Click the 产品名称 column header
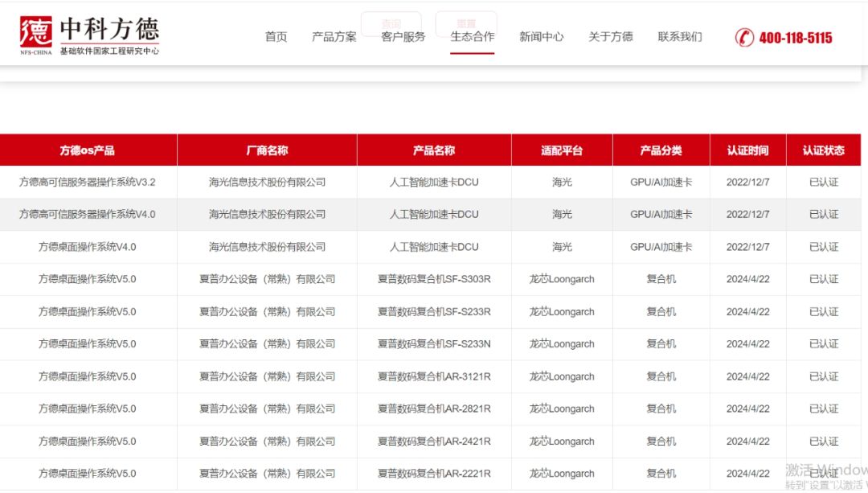The height and width of the screenshot is (493, 868). tap(434, 150)
